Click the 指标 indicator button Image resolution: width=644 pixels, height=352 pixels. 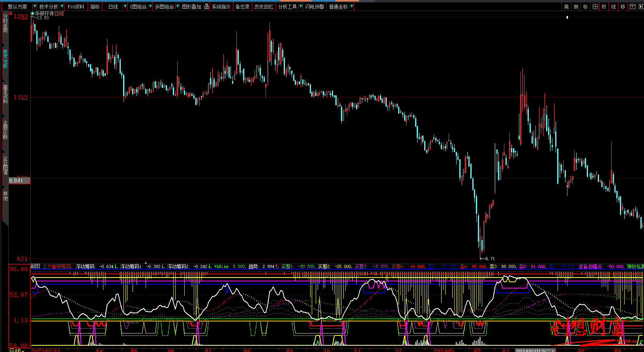[95, 7]
